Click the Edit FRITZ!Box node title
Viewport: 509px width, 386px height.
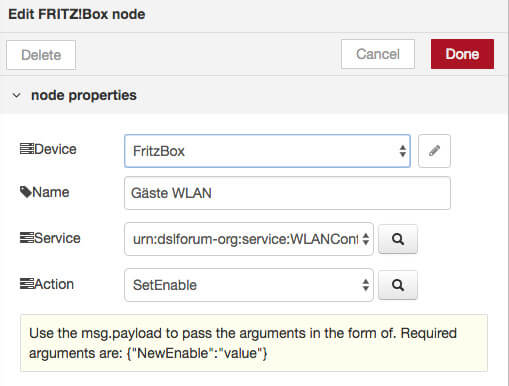pos(77,14)
